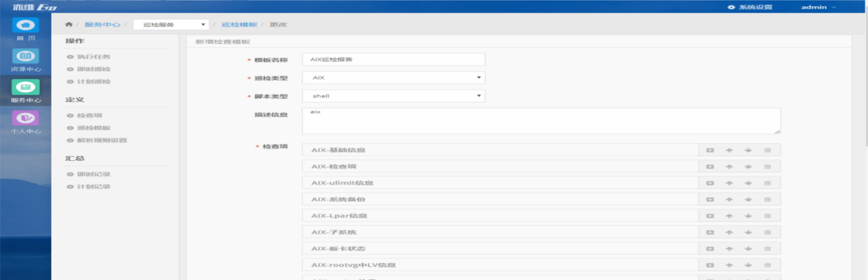Click the 服务中心 breadcrumb link
This screenshot has width=868, height=280.
tap(102, 25)
